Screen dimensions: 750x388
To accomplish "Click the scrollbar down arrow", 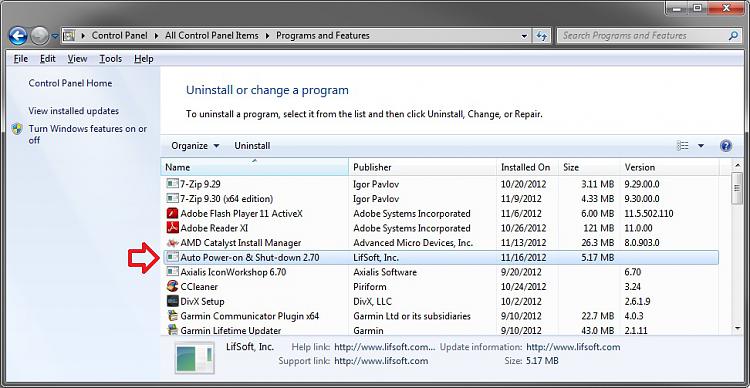I will point(737,328).
